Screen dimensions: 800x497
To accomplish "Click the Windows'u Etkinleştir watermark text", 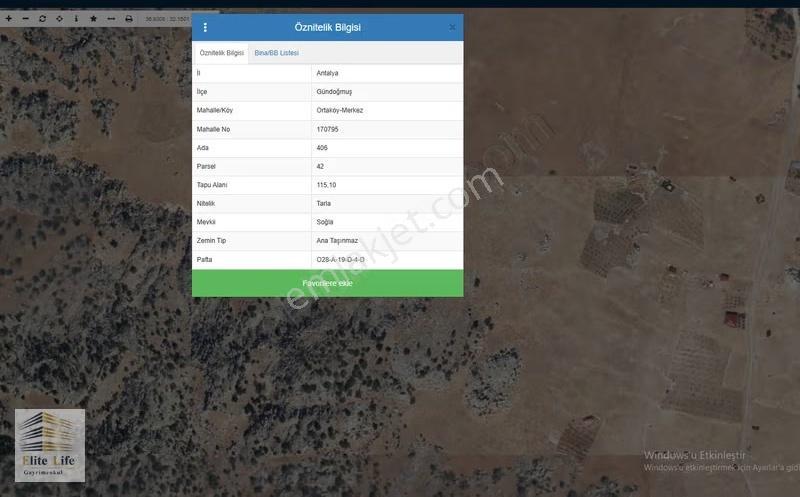I will coord(694,455).
